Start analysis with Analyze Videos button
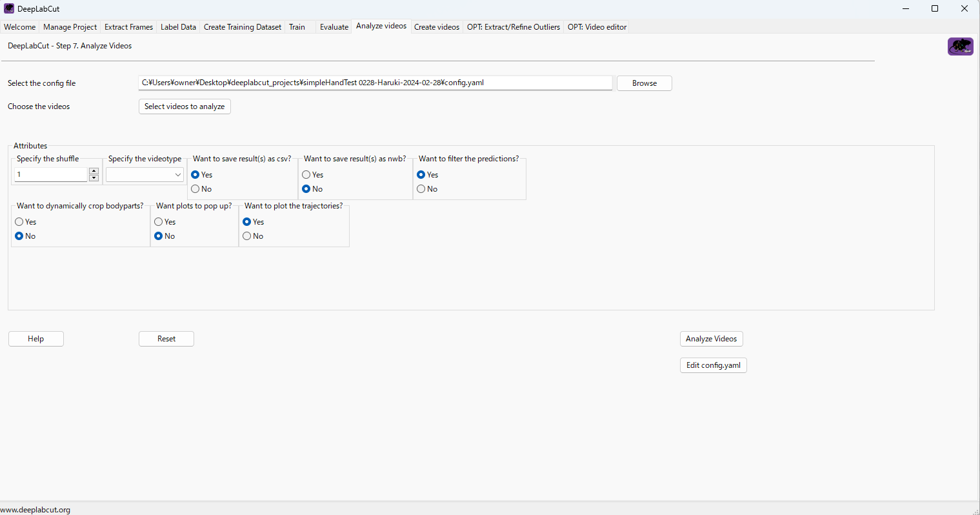980x515 pixels. coord(712,339)
